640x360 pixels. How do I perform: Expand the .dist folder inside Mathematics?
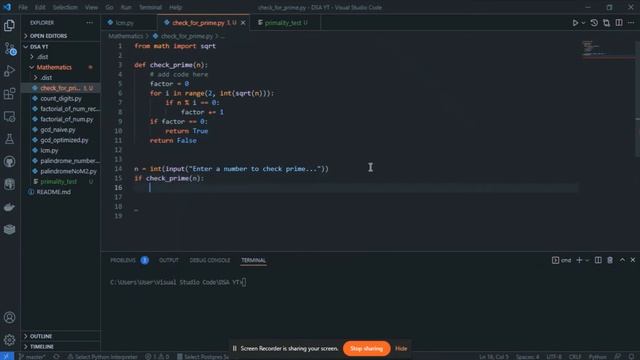[60, 78]
